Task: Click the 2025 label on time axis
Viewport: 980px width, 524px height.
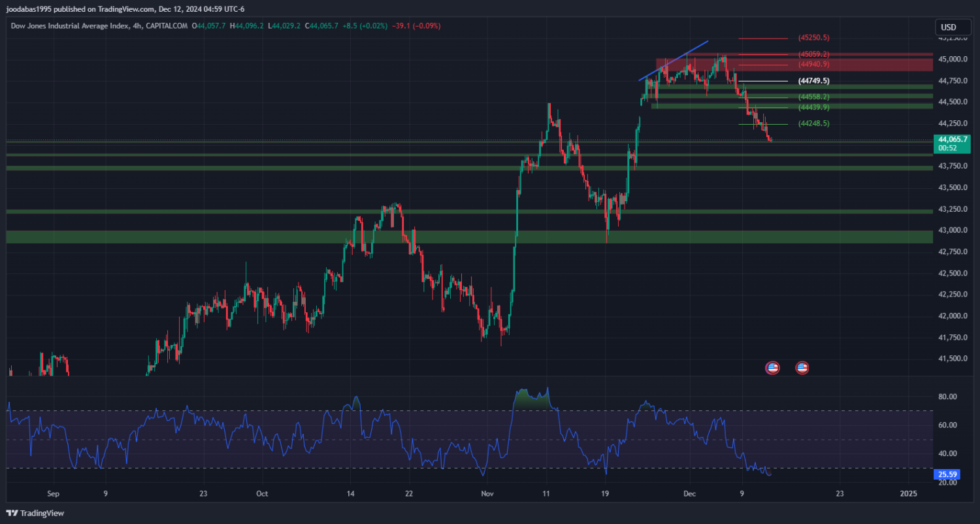Action: tap(908, 493)
